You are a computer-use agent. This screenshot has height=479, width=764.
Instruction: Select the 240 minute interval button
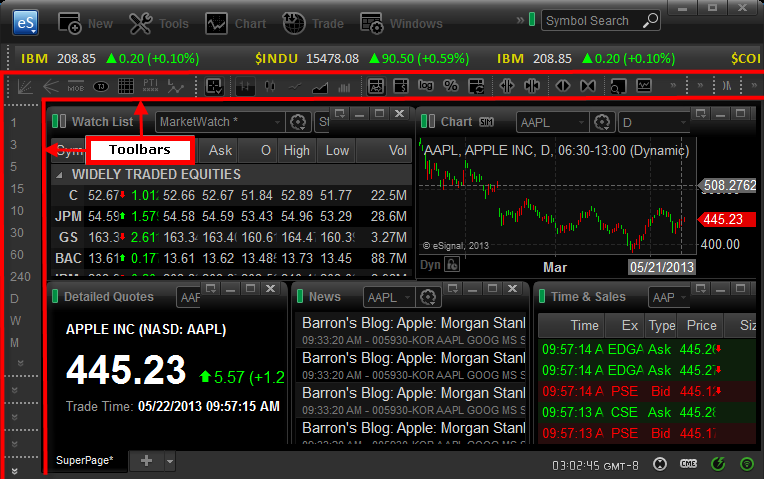(x=20, y=277)
